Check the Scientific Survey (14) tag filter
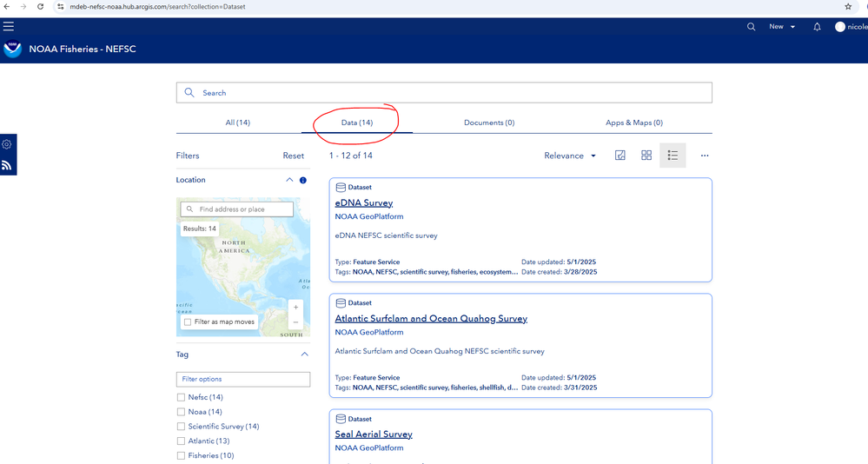This screenshot has height=464, width=868. pyautogui.click(x=181, y=427)
